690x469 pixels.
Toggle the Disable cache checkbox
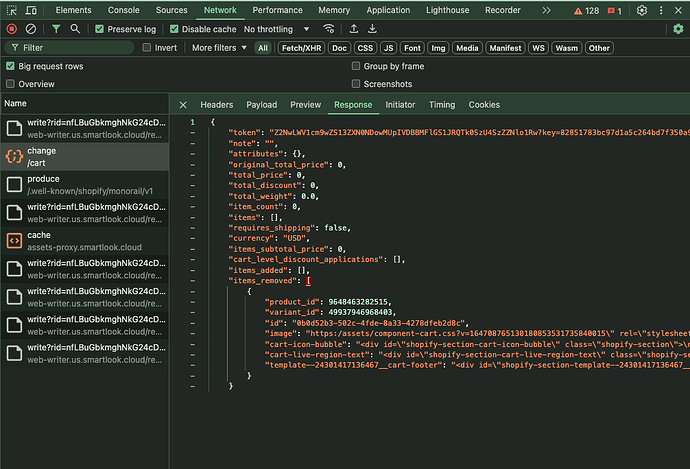tap(175, 29)
